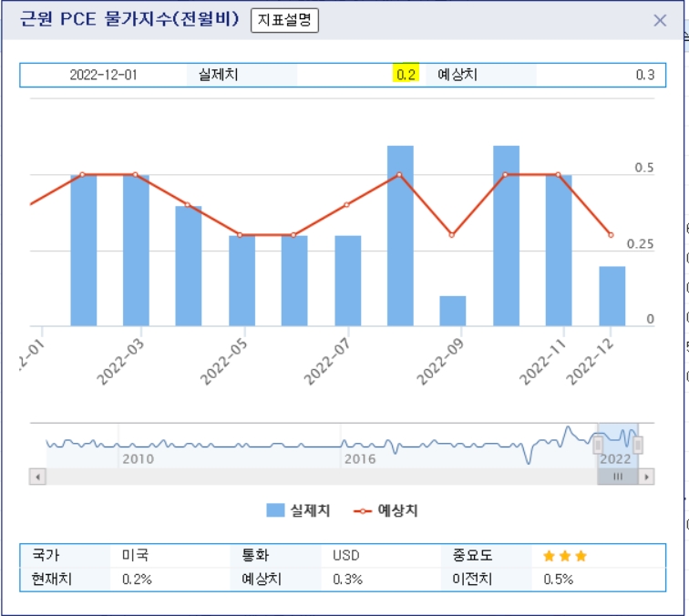Click the 2022-08 tallest bar

click(400, 235)
